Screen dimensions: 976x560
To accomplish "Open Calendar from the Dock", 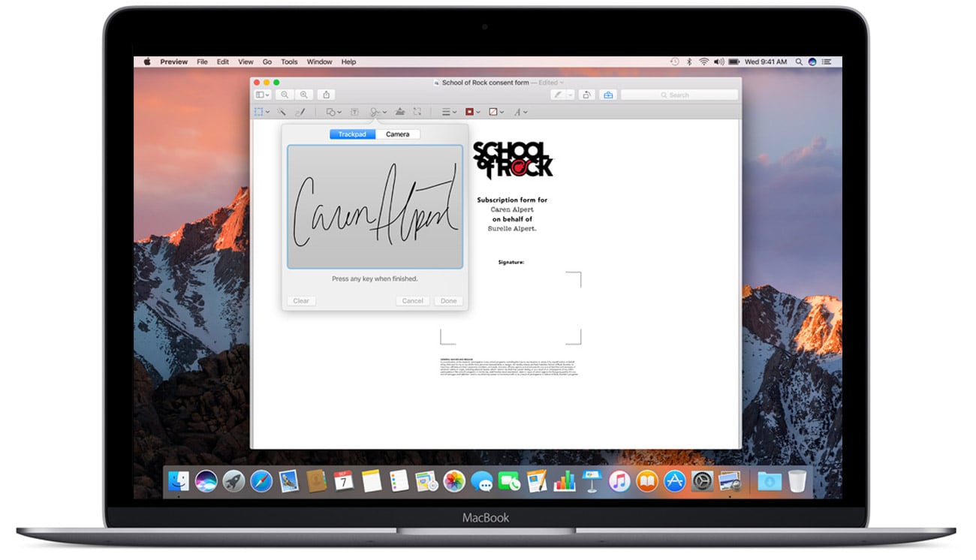I will (x=344, y=481).
